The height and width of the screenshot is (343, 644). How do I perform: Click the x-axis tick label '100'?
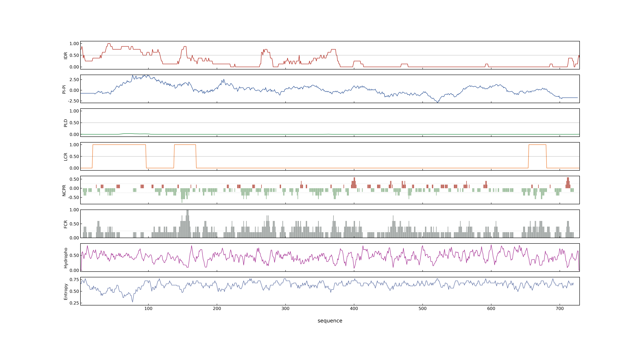pyautogui.click(x=148, y=309)
